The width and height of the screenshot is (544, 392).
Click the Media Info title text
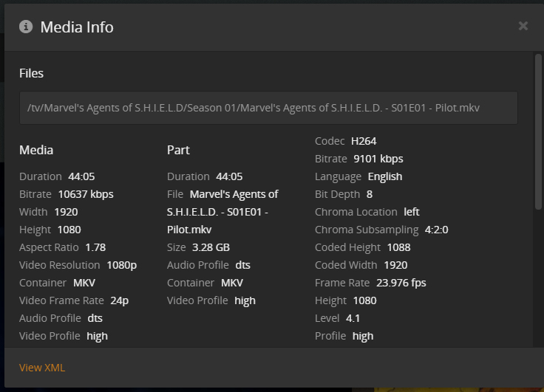(77, 27)
